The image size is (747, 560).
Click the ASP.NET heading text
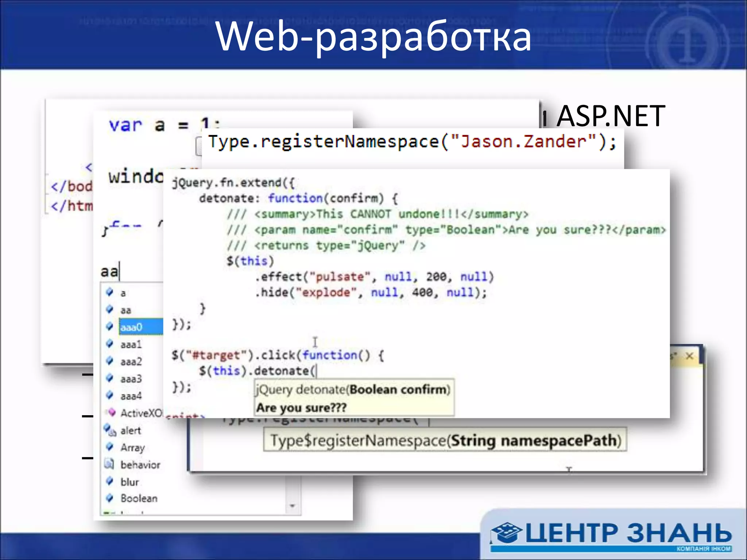pyautogui.click(x=611, y=116)
